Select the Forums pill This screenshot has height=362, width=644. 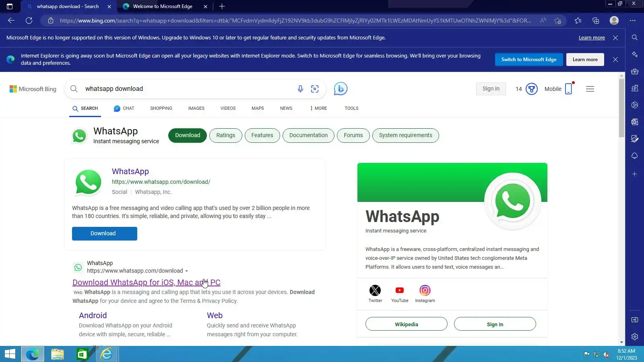pos(353,136)
